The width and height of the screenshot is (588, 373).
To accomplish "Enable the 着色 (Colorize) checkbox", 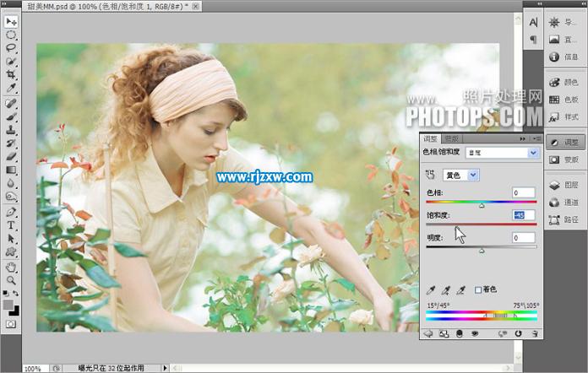I will [x=478, y=289].
